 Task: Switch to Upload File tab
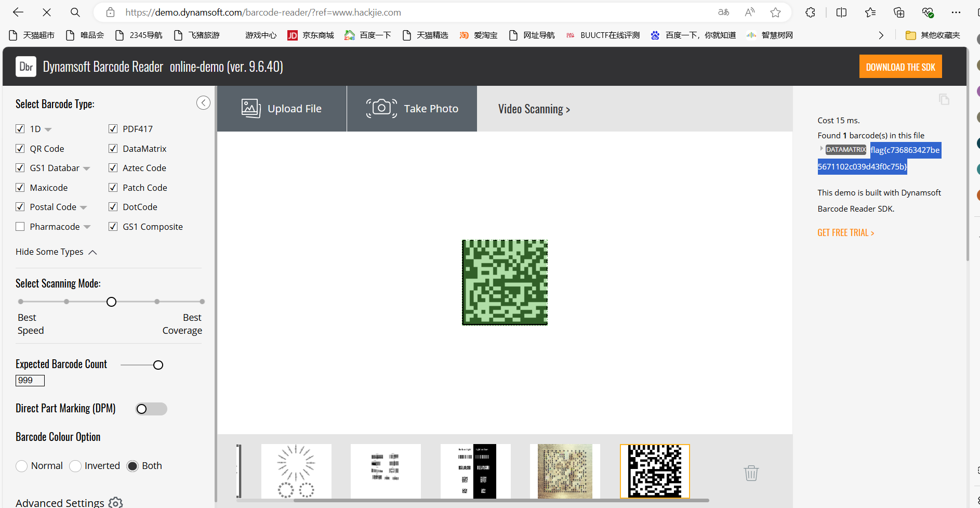coord(282,109)
